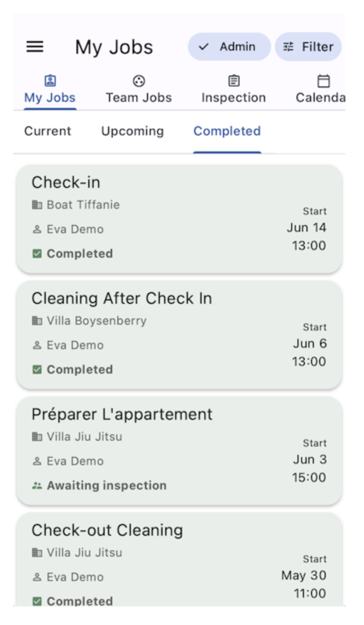The width and height of the screenshot is (364, 625).
Task: Open the hamburger navigation menu
Action: [x=35, y=47]
